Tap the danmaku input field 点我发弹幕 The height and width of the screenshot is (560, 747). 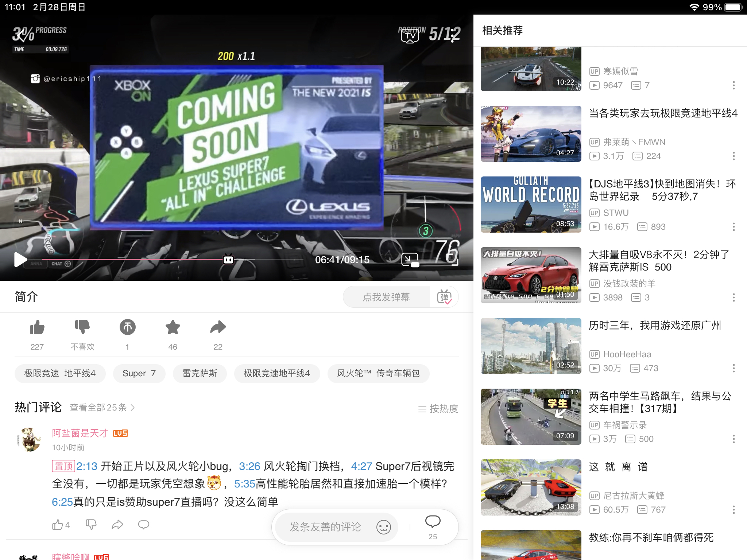(x=386, y=297)
